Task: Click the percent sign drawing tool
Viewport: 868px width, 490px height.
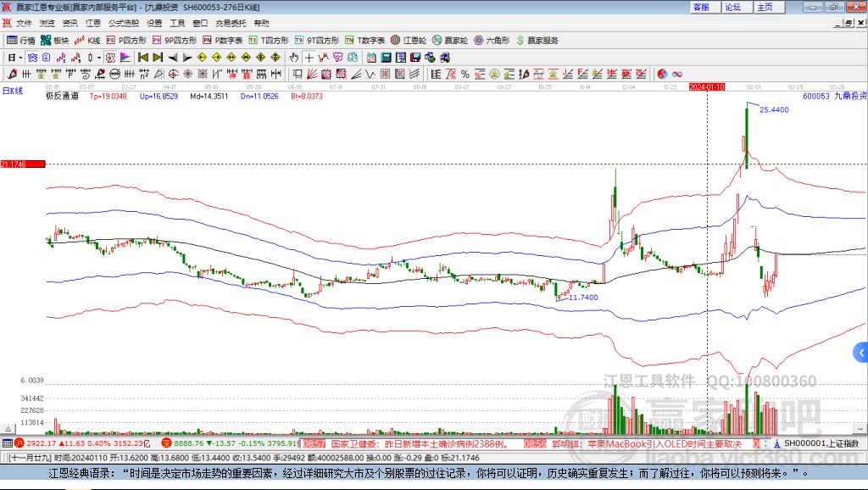Action: 465,75
